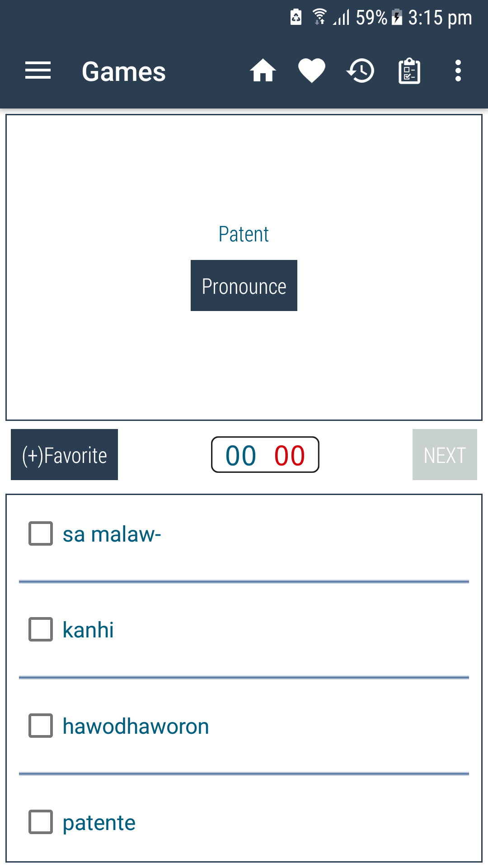Viewport: 488px width, 868px height.
Task: Tap the battery status icon
Action: [x=397, y=17]
